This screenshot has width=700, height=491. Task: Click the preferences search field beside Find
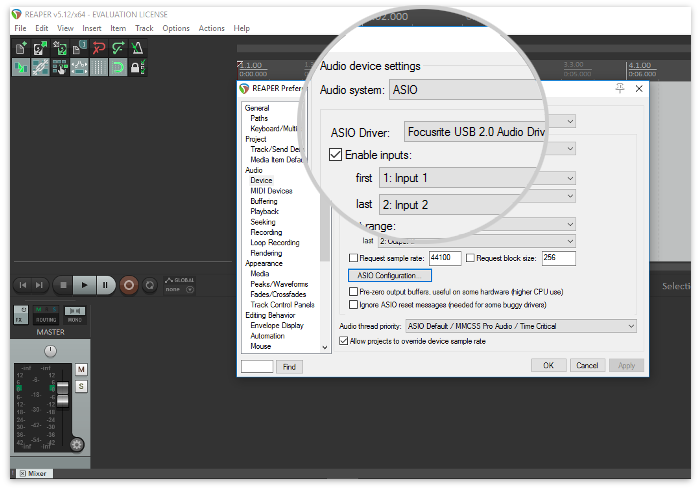point(257,367)
